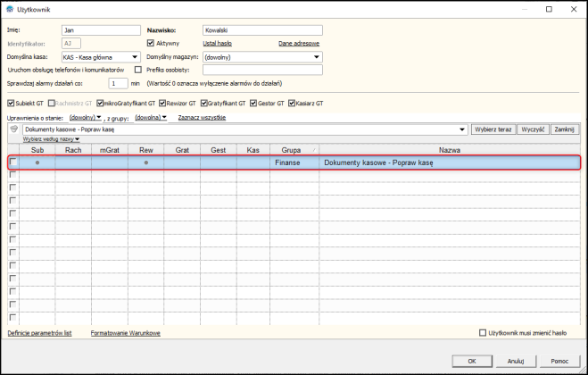Open the permissions name combo box arrow
Image resolution: width=588 pixels, height=375 pixels.
pyautogui.click(x=462, y=129)
